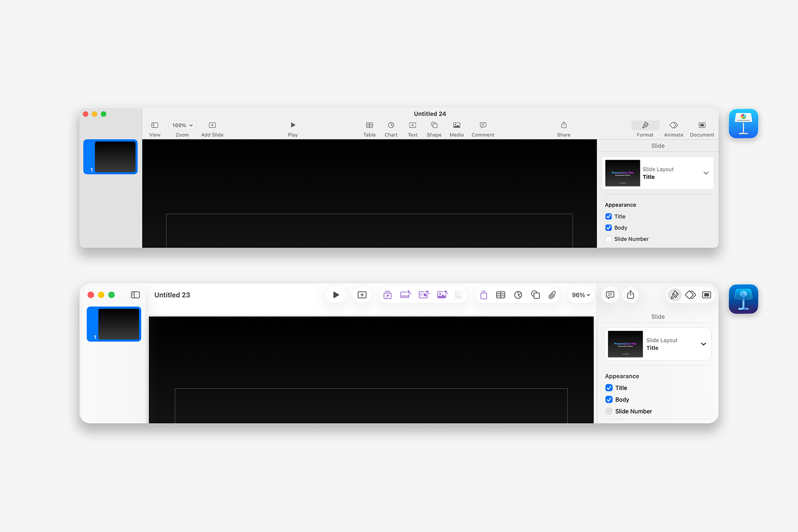Screen dimensions: 798x532
Task: Disable the Body checkbox in Untitled 23
Action: 609,399
